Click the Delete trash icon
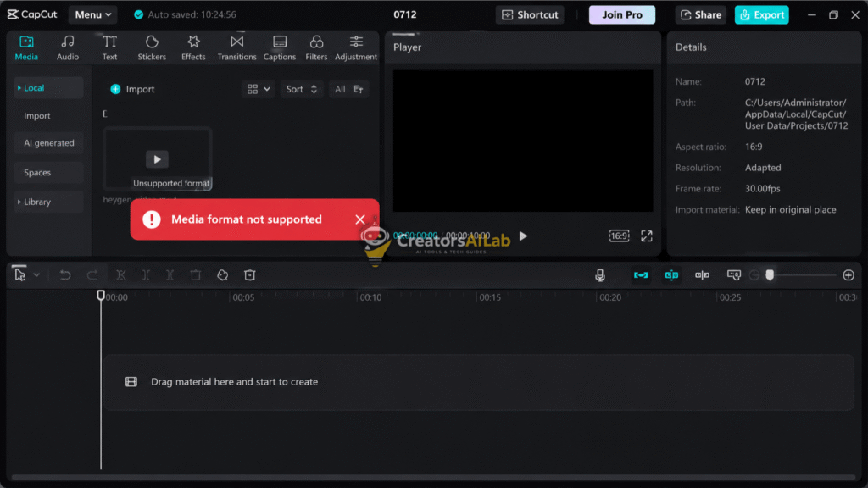Screen dimensions: 868x488 (196, 275)
